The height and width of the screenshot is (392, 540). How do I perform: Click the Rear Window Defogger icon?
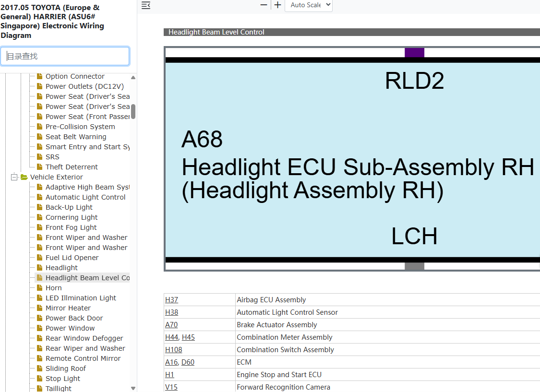[40, 338]
